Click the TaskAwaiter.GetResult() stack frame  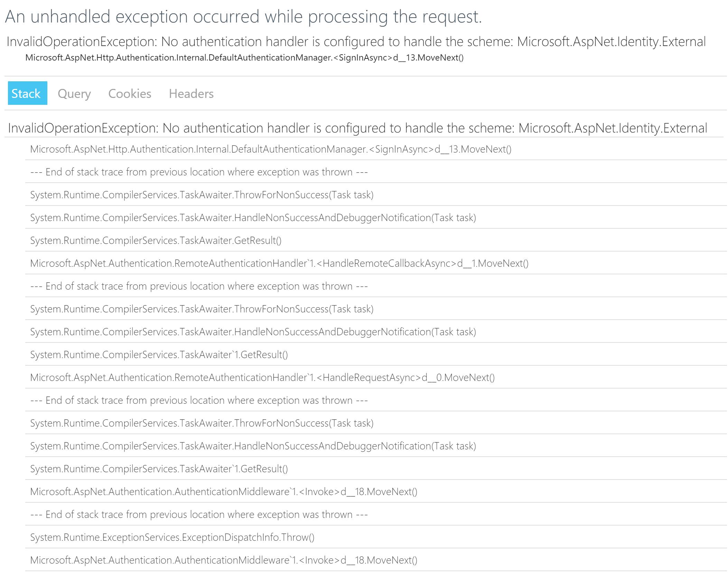coord(376,240)
